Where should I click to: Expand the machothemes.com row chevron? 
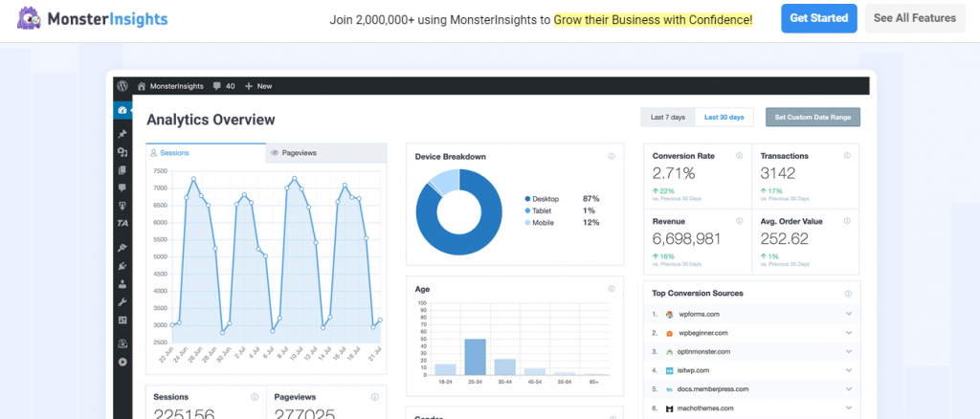click(848, 408)
